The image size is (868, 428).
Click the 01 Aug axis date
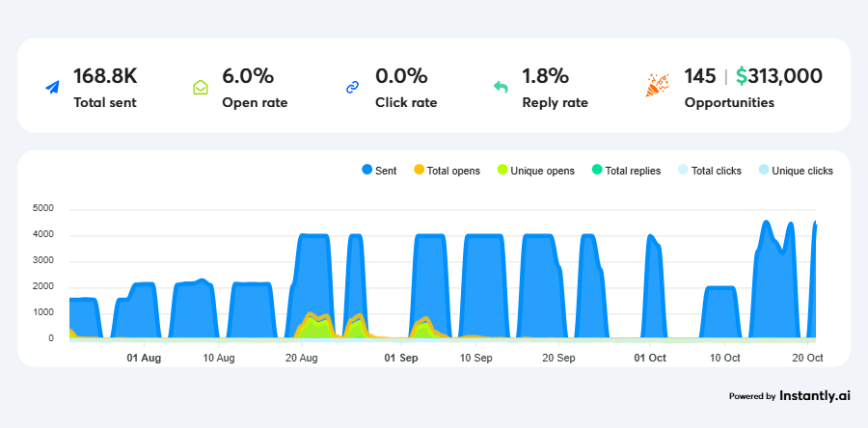point(144,359)
